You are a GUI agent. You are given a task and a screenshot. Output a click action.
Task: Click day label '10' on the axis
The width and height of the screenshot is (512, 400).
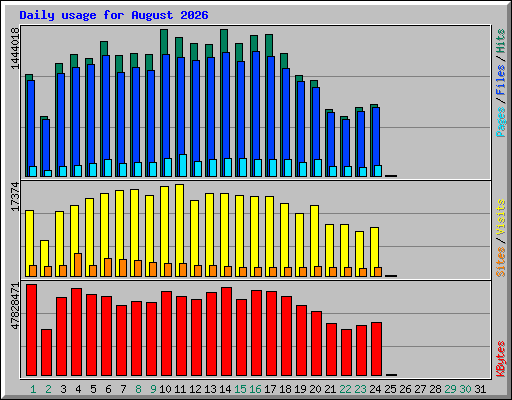coord(165,389)
